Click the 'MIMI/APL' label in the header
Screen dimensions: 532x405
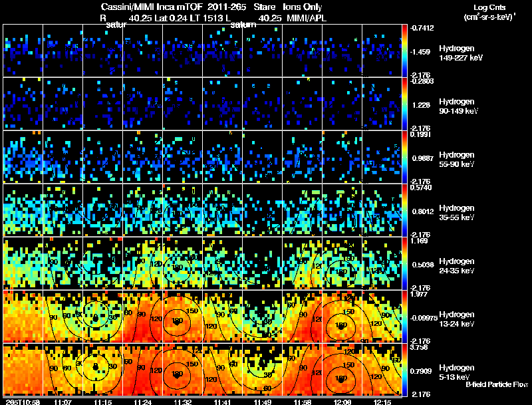pyautogui.click(x=307, y=18)
